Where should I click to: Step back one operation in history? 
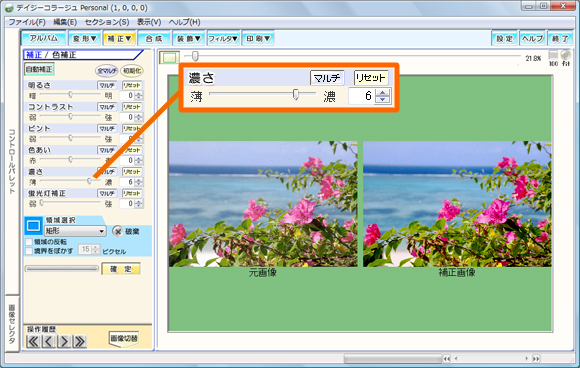49,341
